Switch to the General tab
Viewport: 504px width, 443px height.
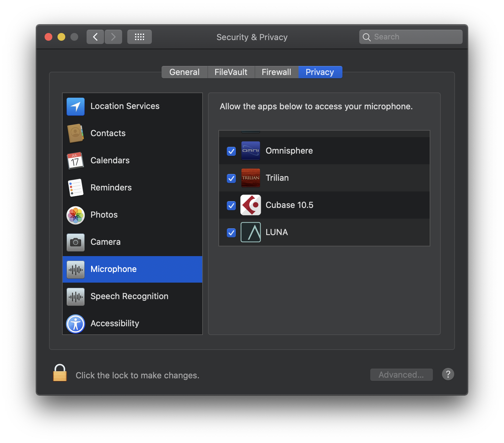pyautogui.click(x=184, y=72)
